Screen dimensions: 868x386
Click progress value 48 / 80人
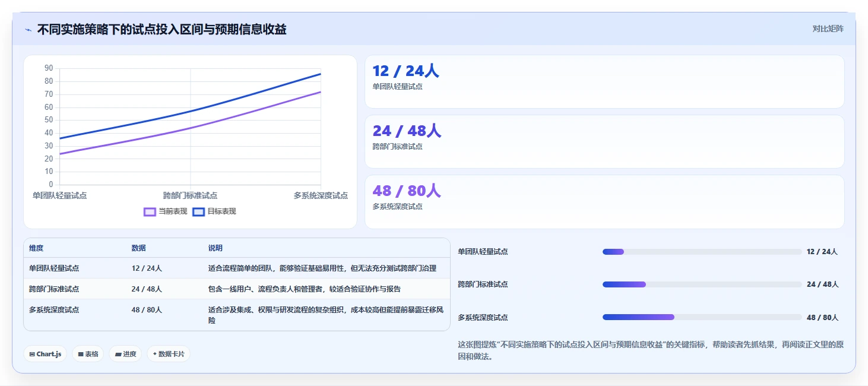[x=823, y=318]
